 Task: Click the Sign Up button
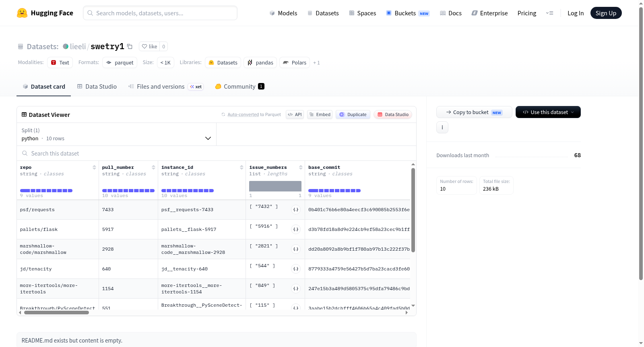point(606,13)
